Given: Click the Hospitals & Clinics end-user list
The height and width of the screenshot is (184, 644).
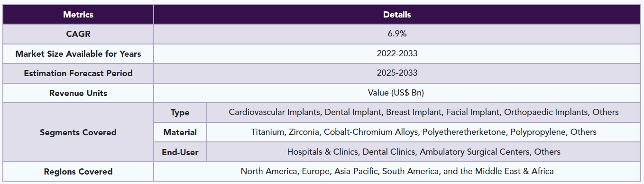Looking at the screenshot, I should (x=423, y=152).
